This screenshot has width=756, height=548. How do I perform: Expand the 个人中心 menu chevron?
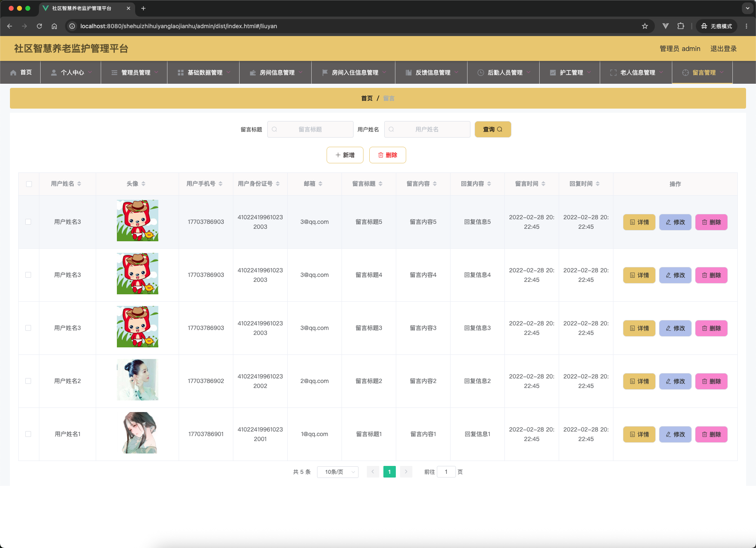[x=90, y=72]
